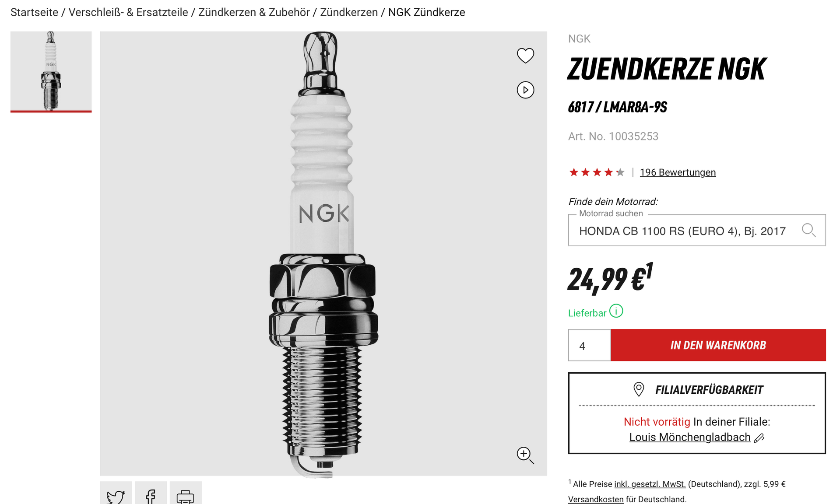
Task: Open the Versandkosten link
Action: point(596,499)
